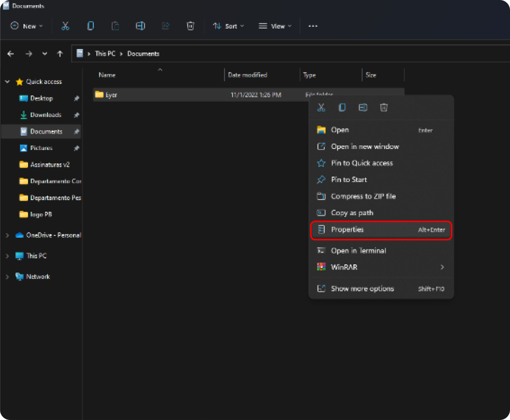Click the Copy icon in the context menu
This screenshot has width=510, height=420.
tap(342, 108)
